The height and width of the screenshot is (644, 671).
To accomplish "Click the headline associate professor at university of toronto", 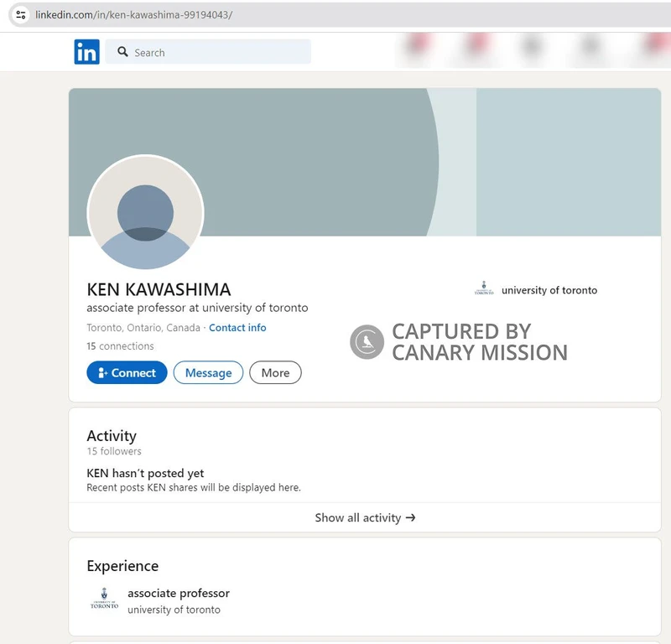I will (x=197, y=308).
